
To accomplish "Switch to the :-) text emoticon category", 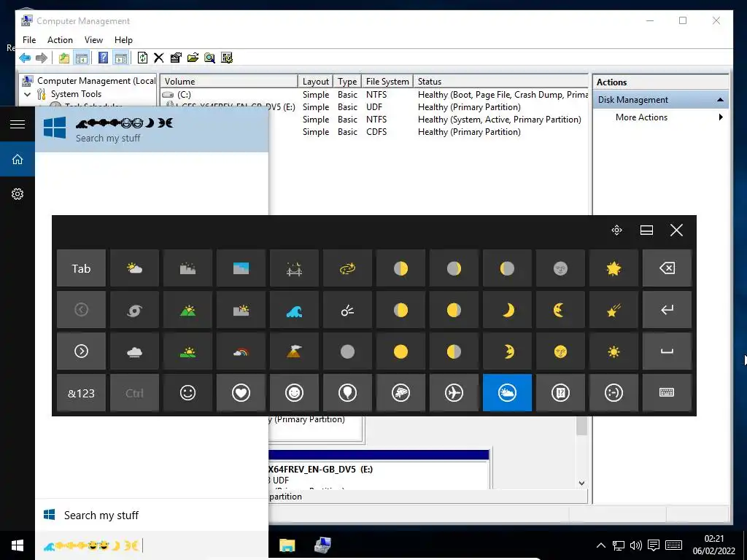I will click(x=614, y=393).
